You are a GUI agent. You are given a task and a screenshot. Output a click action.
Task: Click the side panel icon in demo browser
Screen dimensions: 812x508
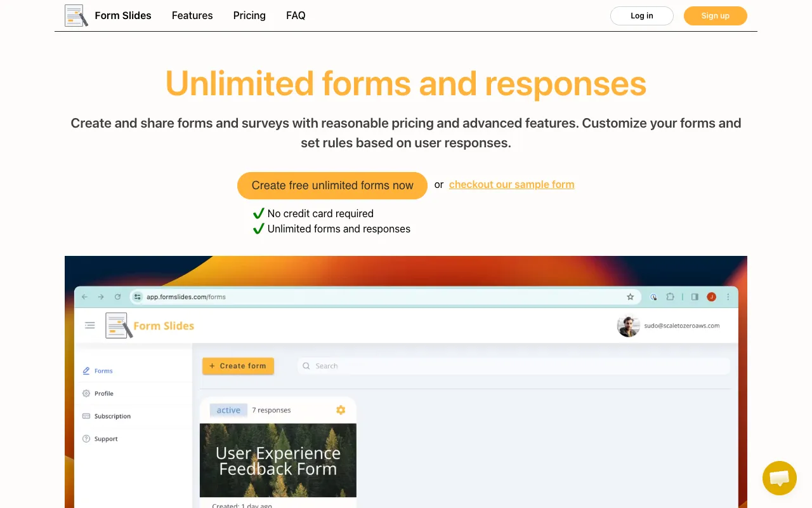coord(695,297)
